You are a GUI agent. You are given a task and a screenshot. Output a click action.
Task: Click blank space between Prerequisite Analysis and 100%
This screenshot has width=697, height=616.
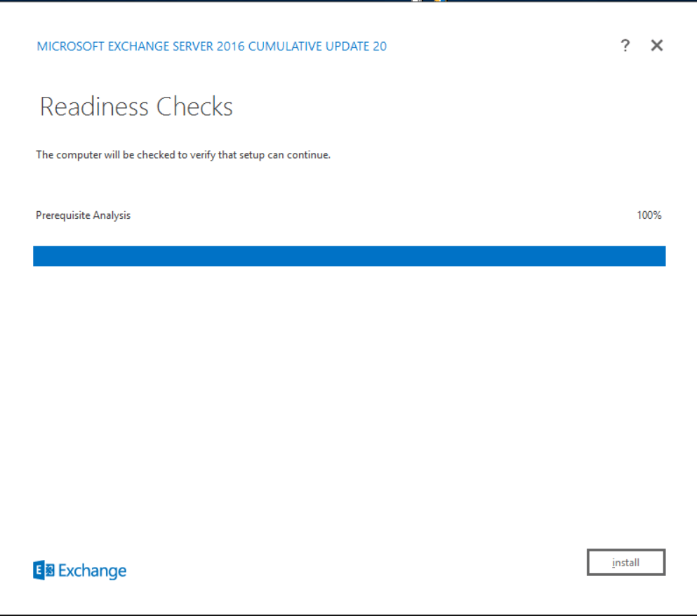point(379,215)
